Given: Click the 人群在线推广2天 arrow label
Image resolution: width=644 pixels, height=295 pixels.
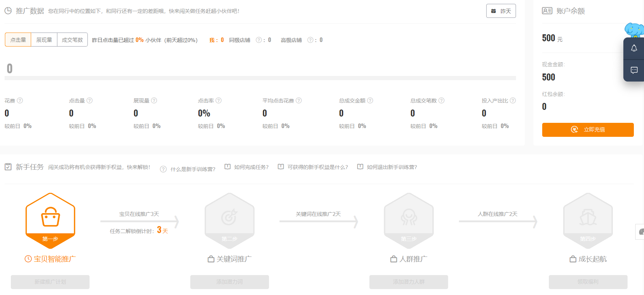Looking at the screenshot, I should [x=498, y=214].
